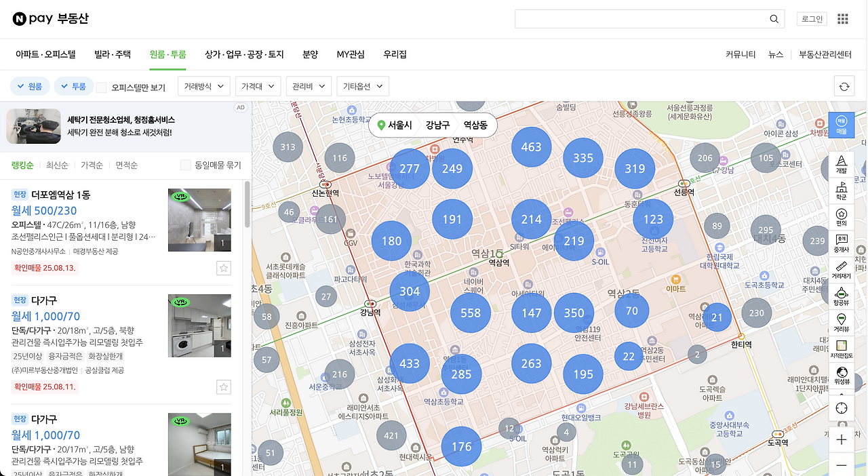This screenshot has height=476, width=868.
Task: Show the 학군 school district icon
Action: [x=842, y=191]
